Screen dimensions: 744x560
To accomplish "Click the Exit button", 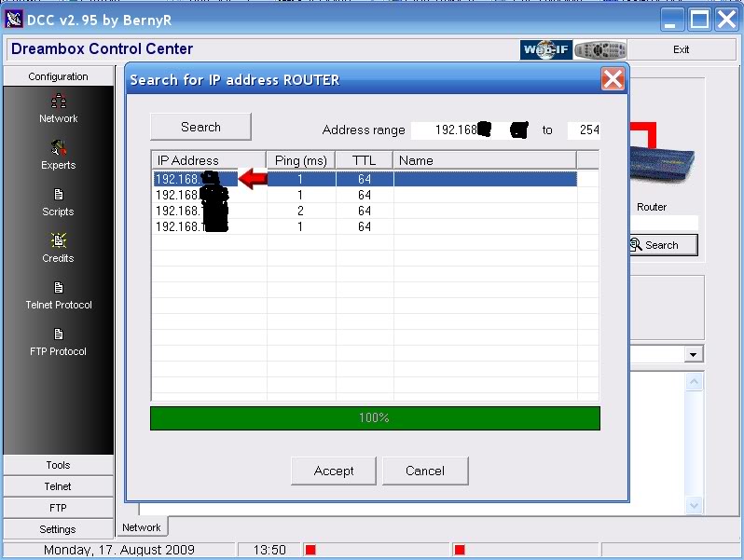I will pyautogui.click(x=682, y=49).
